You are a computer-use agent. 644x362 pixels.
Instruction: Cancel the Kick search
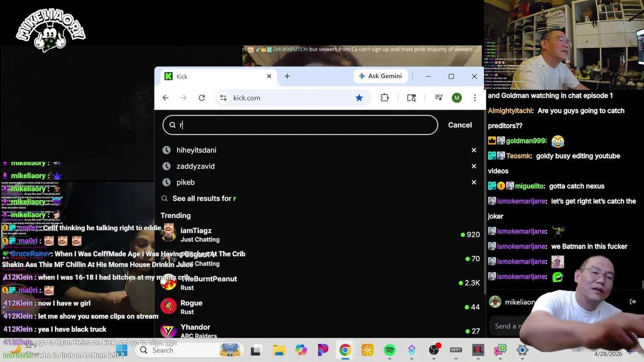click(460, 125)
